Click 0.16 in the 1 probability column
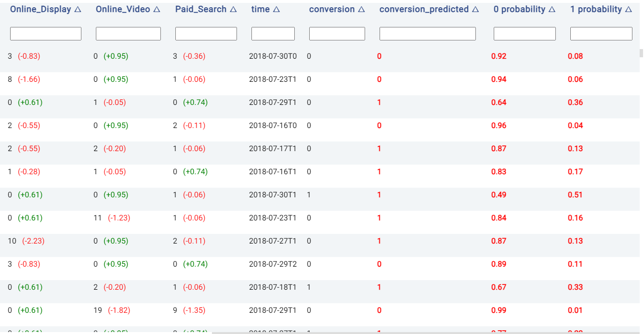This screenshot has height=334, width=644. click(576, 218)
